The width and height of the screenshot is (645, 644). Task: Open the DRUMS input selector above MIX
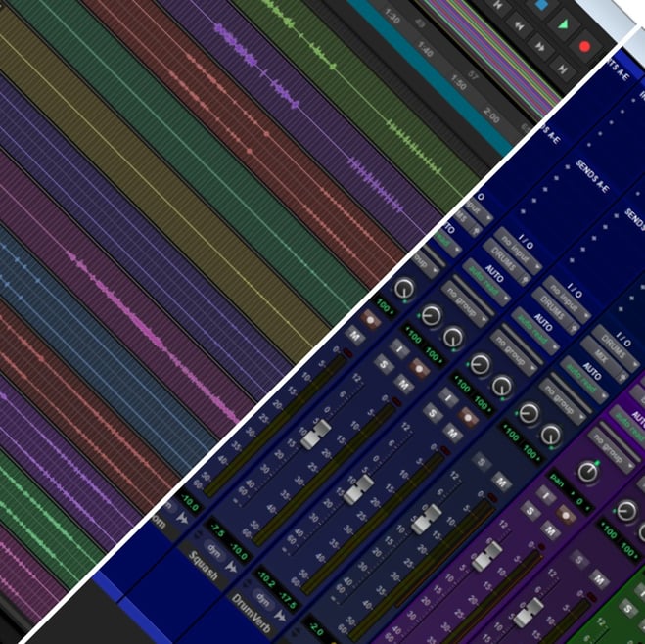(616, 347)
